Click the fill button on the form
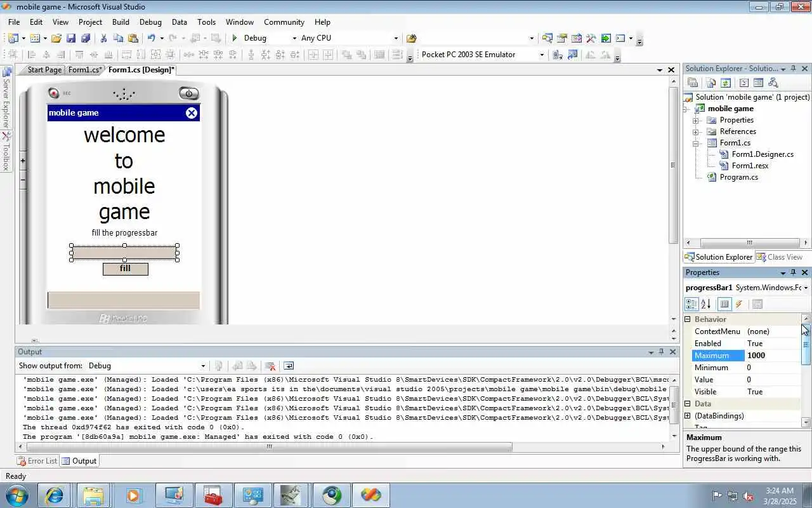 point(126,269)
